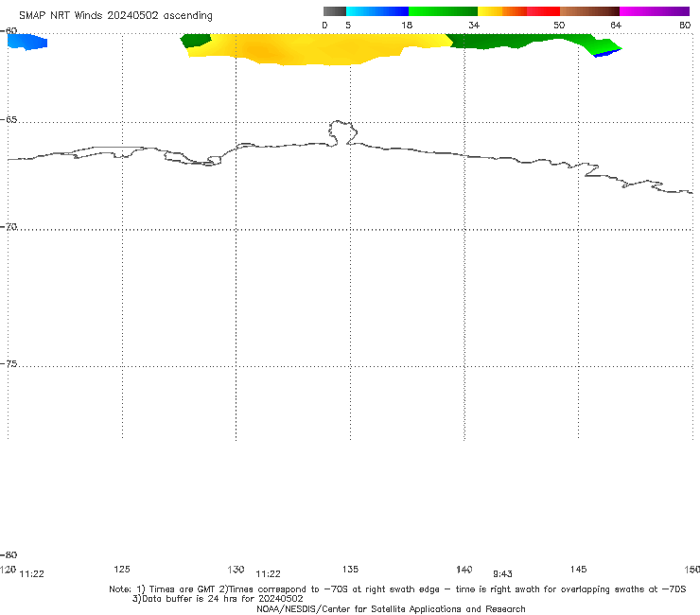Click the '18' label under the color bar

pyautogui.click(x=407, y=25)
